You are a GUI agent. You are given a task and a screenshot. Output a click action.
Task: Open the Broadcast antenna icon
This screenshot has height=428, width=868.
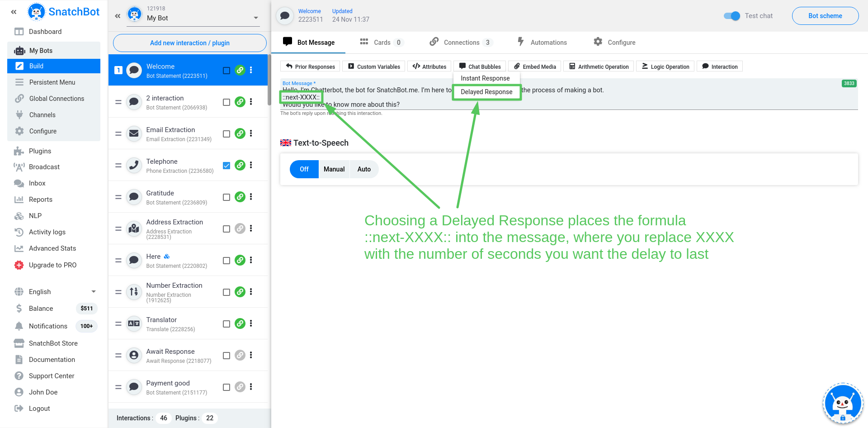pos(19,167)
